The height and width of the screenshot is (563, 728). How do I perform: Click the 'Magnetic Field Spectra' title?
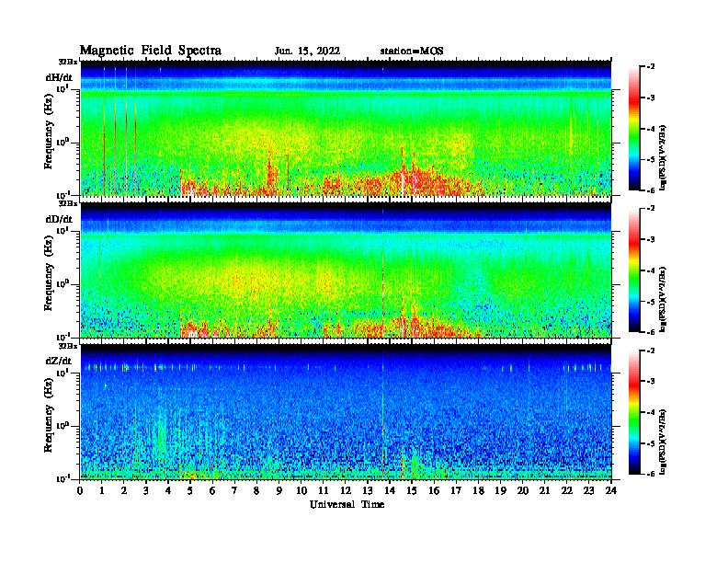(x=151, y=51)
